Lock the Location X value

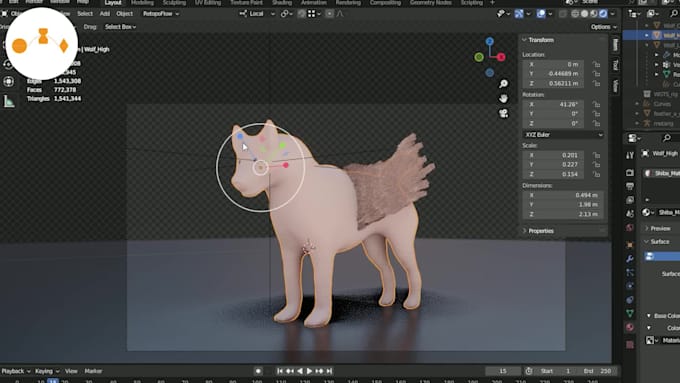[x=597, y=64]
